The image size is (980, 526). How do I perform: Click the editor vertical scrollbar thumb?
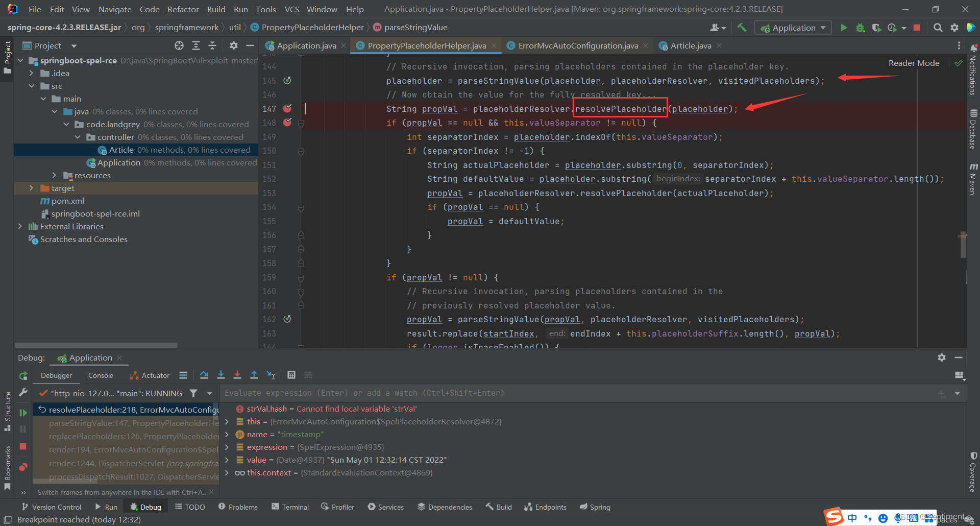(x=963, y=245)
